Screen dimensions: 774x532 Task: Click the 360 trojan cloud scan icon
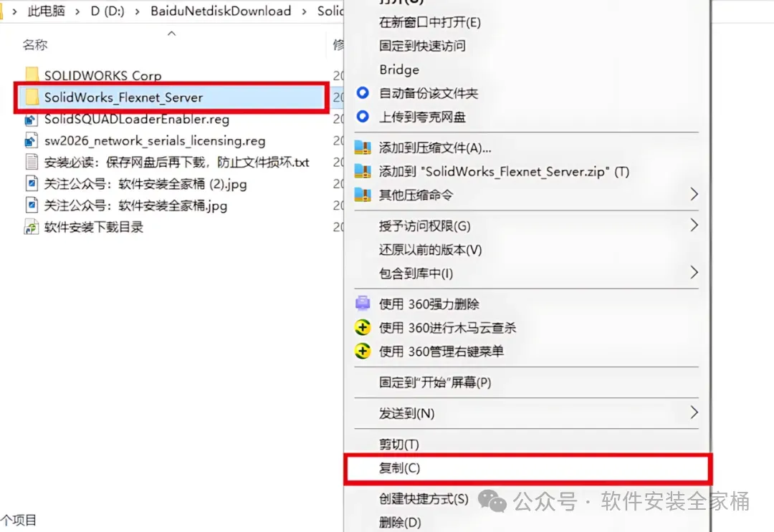click(363, 327)
